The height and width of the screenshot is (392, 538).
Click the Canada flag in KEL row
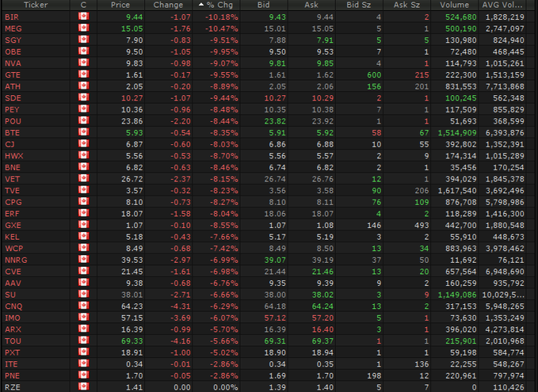[x=83, y=236]
